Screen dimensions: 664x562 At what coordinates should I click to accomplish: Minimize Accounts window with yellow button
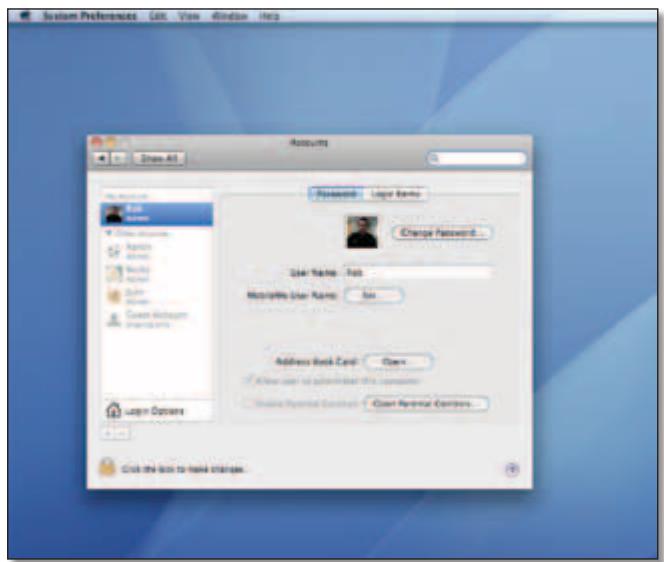pos(111,142)
